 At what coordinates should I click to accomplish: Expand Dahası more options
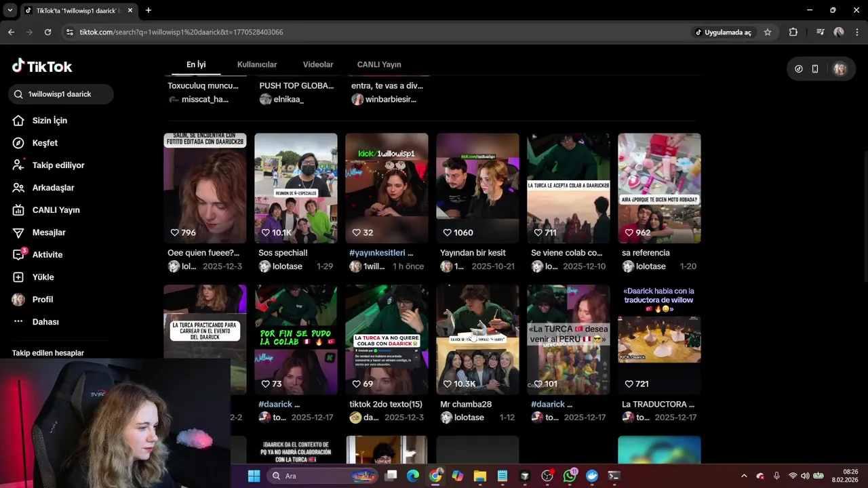point(45,322)
